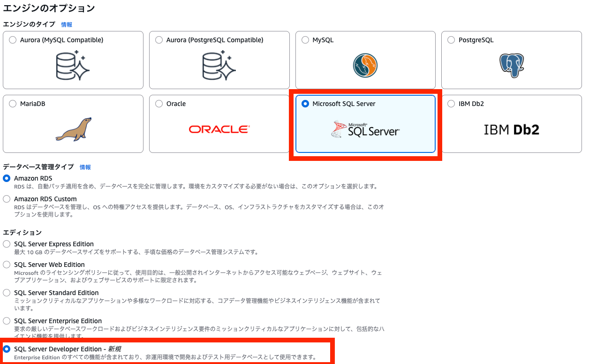Select the Aurora (MySQL Compatible) radio button

tap(13, 40)
